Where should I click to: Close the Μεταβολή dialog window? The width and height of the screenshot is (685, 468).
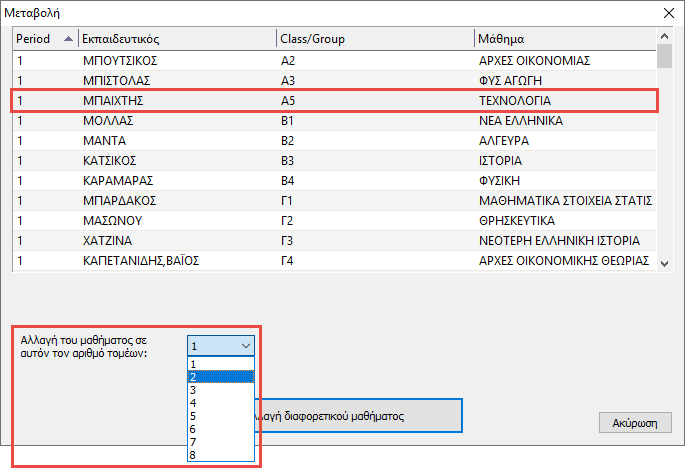click(668, 12)
